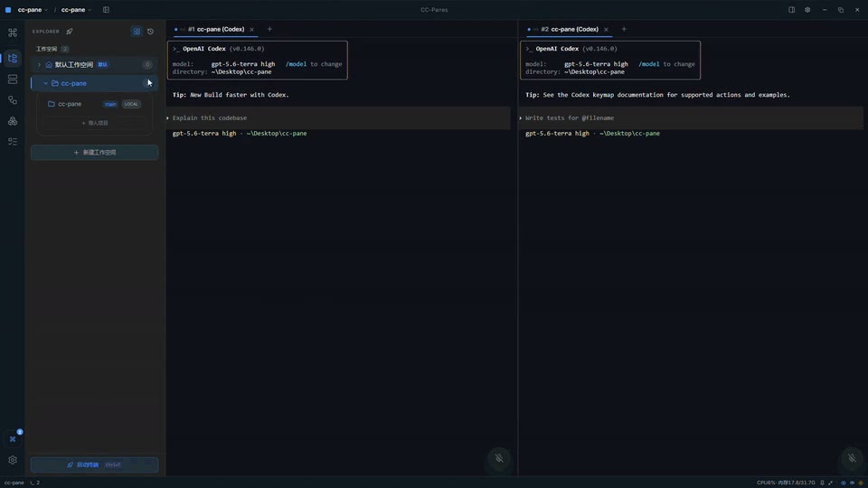
Task: Expand the 默认工作空间 workspace chevron
Action: click(39, 65)
